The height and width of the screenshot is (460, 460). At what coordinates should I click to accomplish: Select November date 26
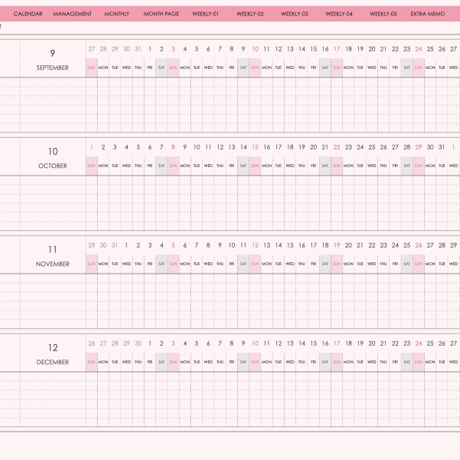(419, 245)
